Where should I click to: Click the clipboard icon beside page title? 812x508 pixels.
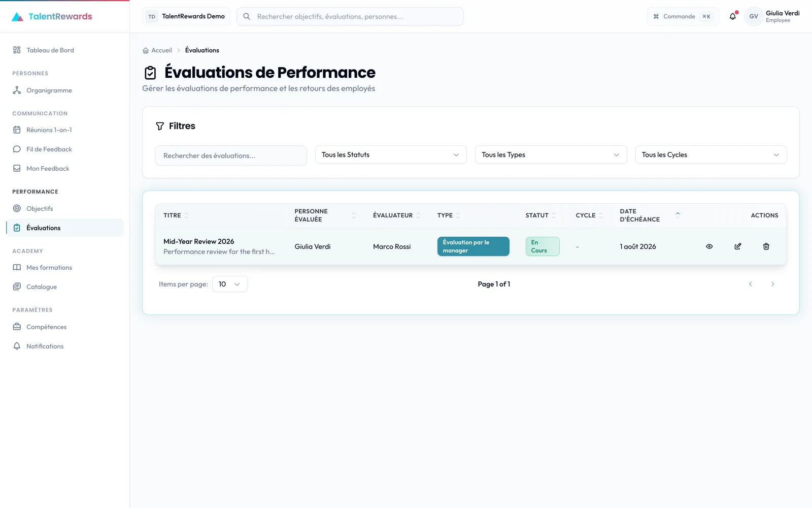150,73
